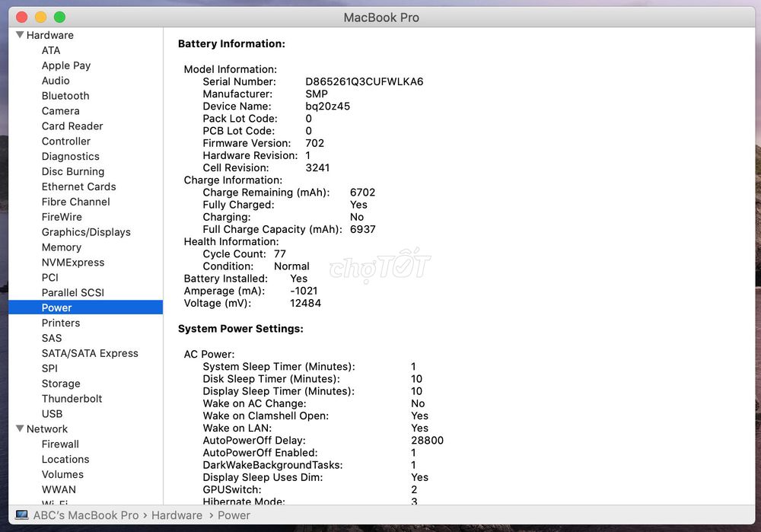Open the Camera section

pyautogui.click(x=60, y=110)
